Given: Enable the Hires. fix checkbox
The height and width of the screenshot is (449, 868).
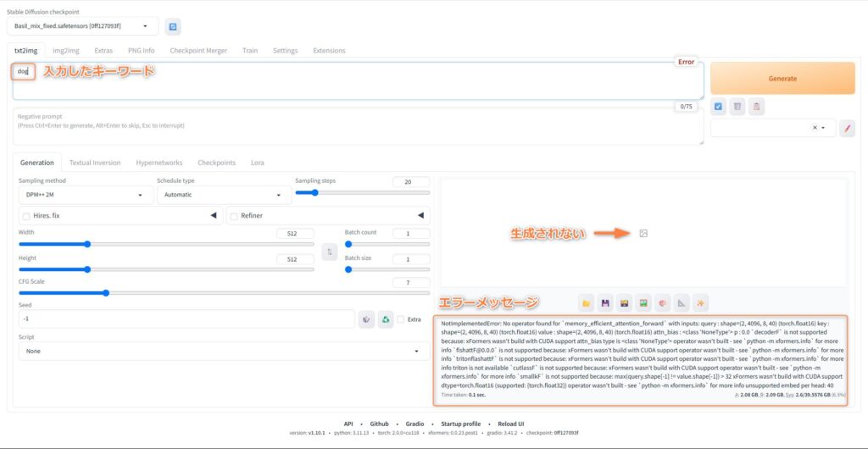Looking at the screenshot, I should (26, 216).
